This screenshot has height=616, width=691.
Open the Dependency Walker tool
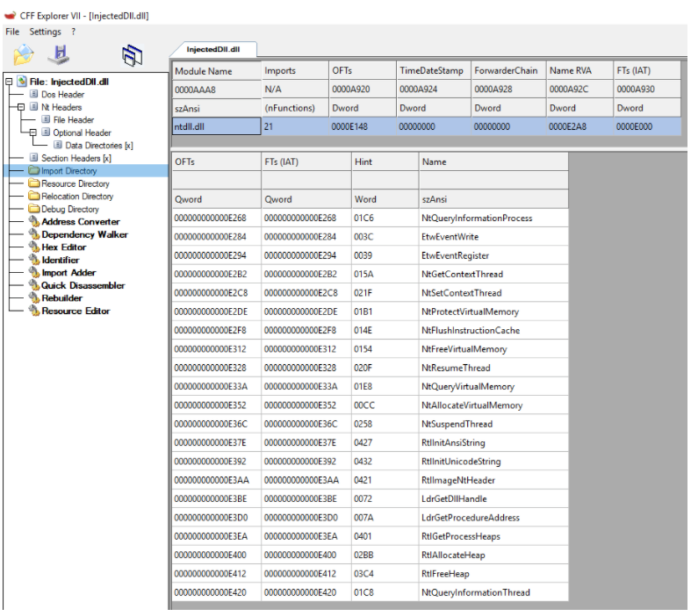(x=84, y=234)
